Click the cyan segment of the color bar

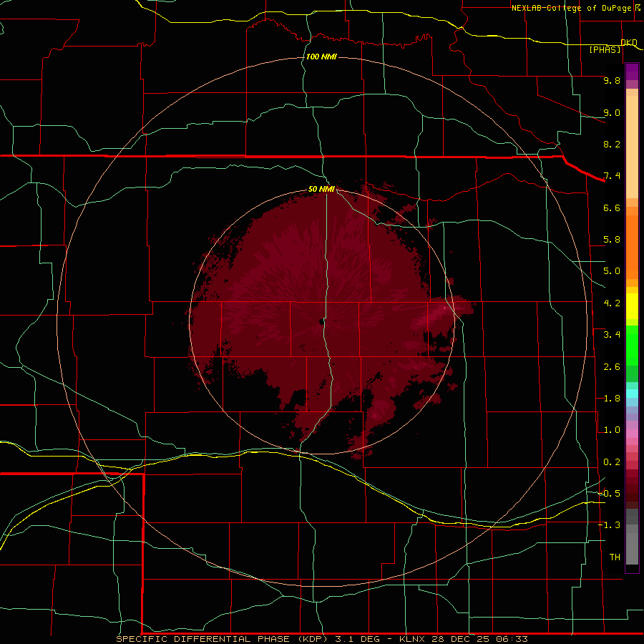coord(632,394)
